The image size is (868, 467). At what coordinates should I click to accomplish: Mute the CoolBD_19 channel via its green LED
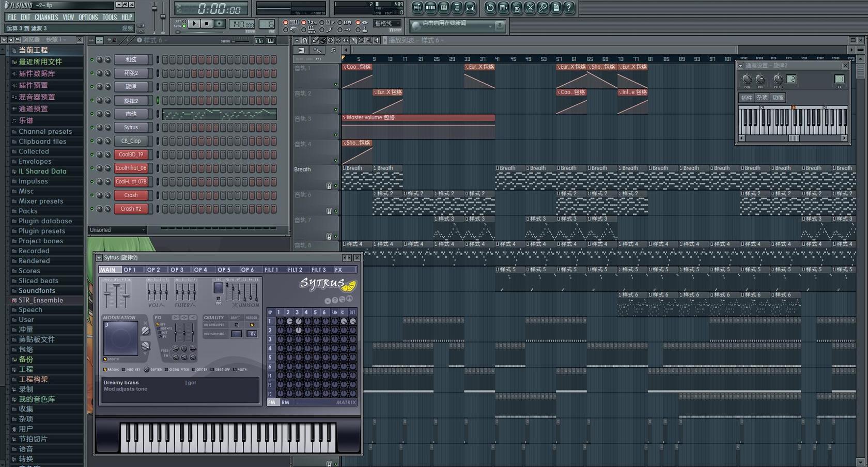pos(92,154)
